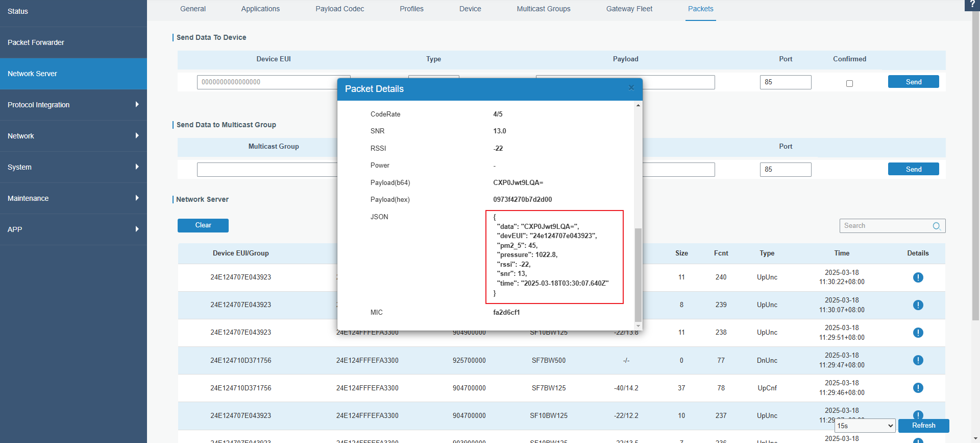Clear the network server packet list
This screenshot has height=443, width=980.
click(203, 225)
